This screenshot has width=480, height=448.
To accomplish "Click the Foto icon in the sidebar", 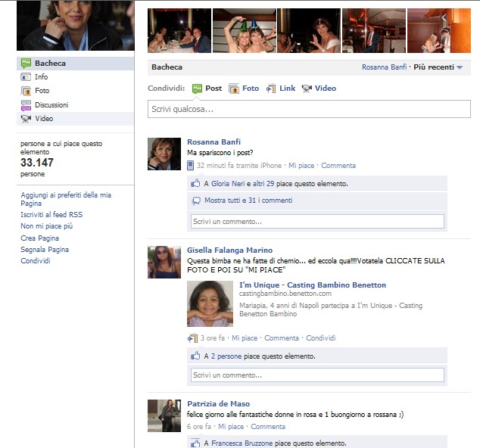I will pyautogui.click(x=26, y=91).
